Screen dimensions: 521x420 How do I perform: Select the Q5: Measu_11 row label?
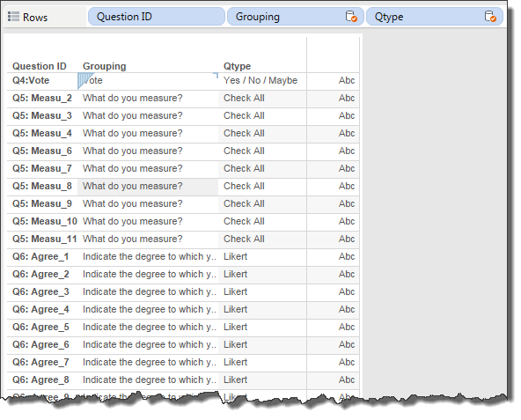click(45, 239)
